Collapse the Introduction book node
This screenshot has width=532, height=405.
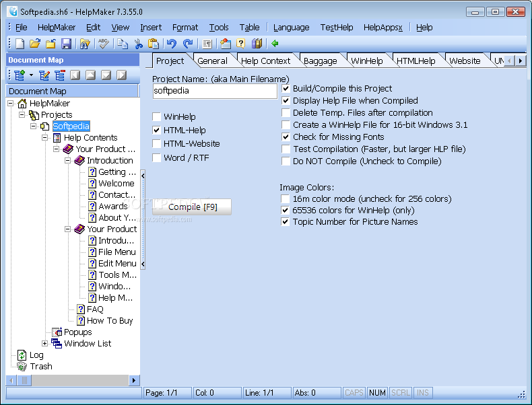(67, 160)
